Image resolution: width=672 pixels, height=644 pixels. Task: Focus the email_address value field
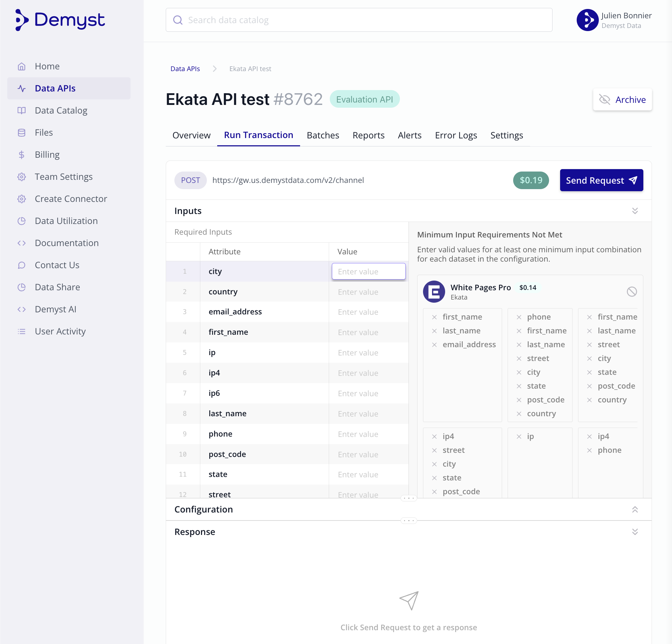368,312
